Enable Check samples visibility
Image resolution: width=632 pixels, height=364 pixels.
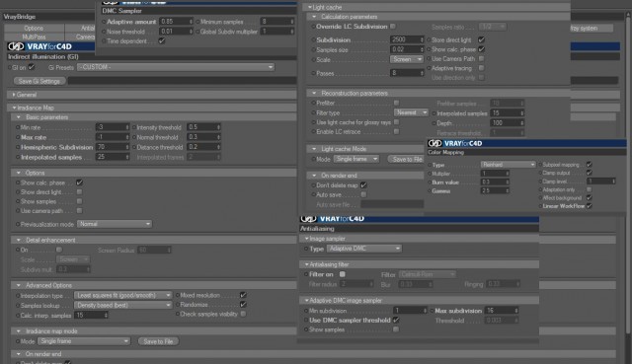pos(243,314)
